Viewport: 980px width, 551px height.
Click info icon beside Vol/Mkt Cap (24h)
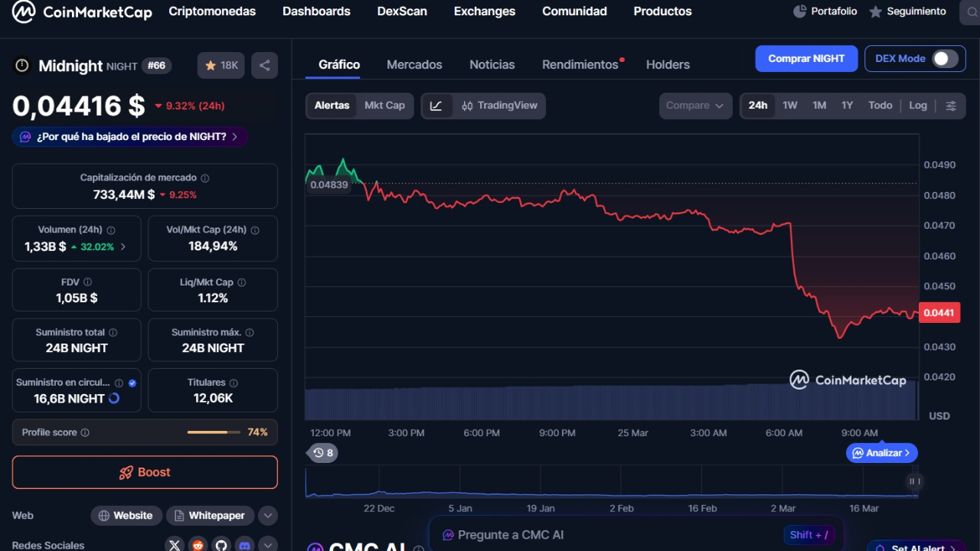tap(255, 230)
